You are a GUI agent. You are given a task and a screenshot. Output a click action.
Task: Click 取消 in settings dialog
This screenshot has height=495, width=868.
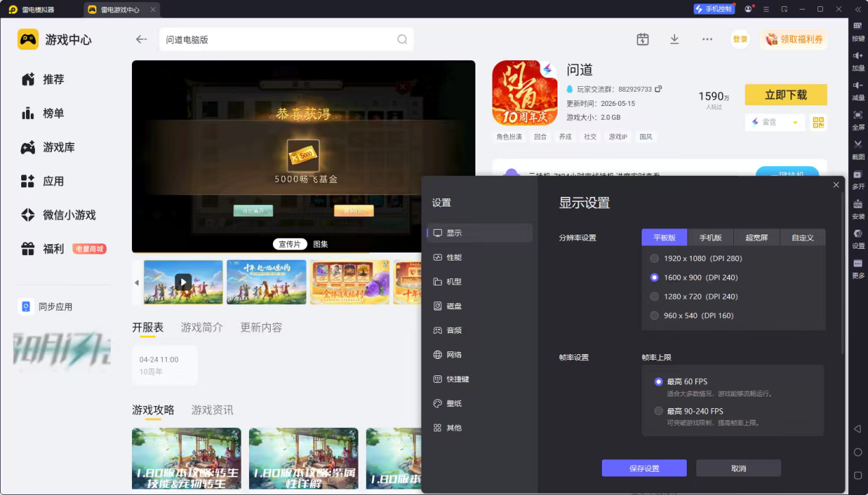(x=739, y=468)
